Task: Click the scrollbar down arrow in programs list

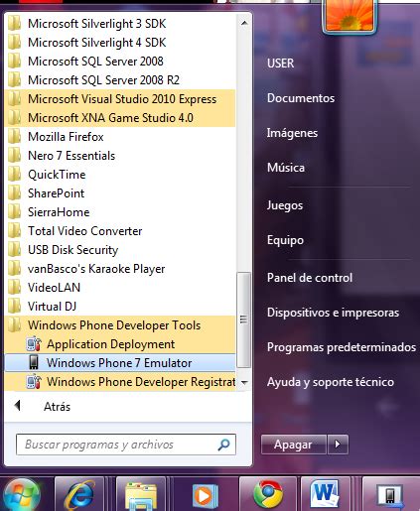Action: pos(244,383)
